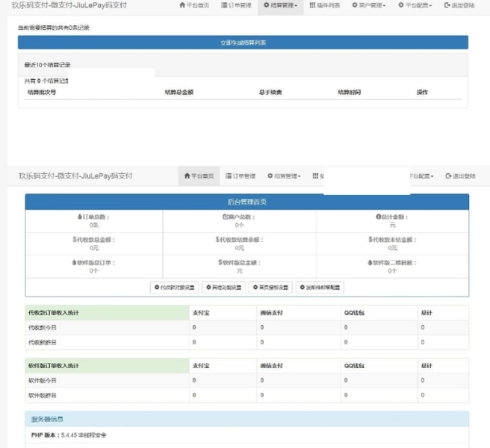Viewport: 490px width, 448px height.
Task: Click 支付宝 value in 代收款今日 row
Action: point(194,327)
